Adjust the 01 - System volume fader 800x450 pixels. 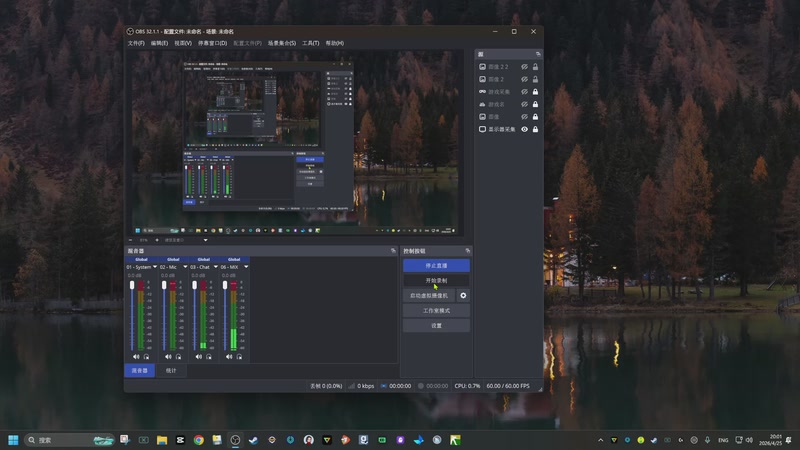[132, 285]
